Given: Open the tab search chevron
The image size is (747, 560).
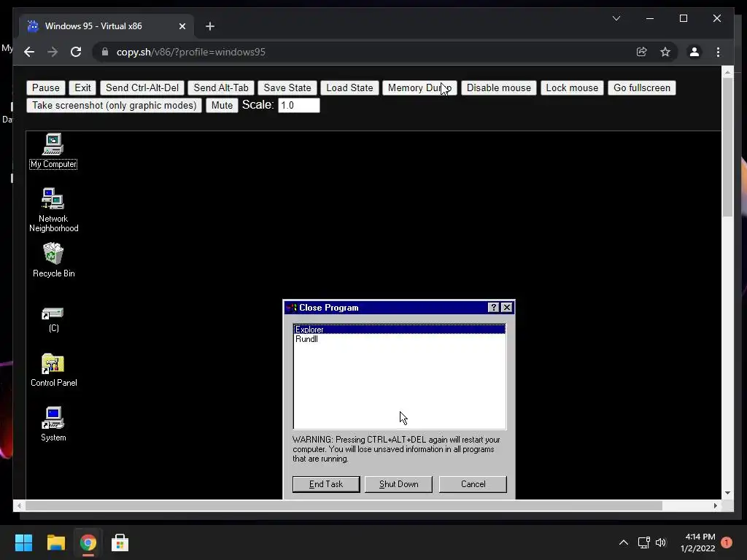Looking at the screenshot, I should point(616,18).
